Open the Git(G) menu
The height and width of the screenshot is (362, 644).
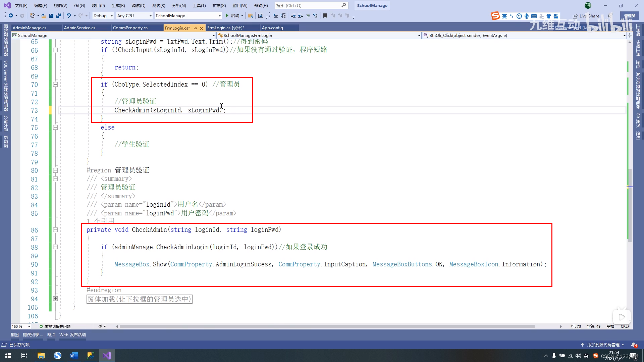point(79,5)
